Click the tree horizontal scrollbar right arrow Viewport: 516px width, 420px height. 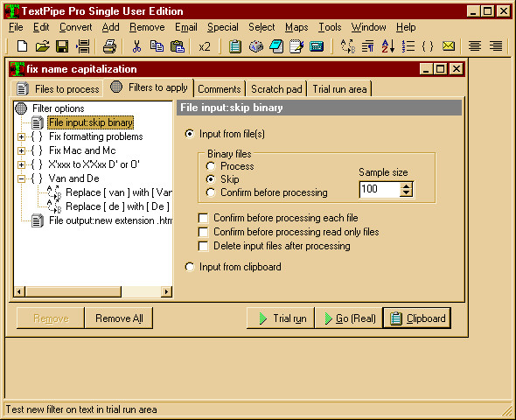click(x=166, y=291)
